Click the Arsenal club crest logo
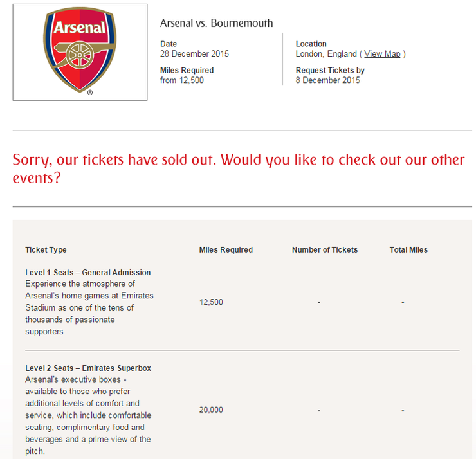 (x=80, y=52)
